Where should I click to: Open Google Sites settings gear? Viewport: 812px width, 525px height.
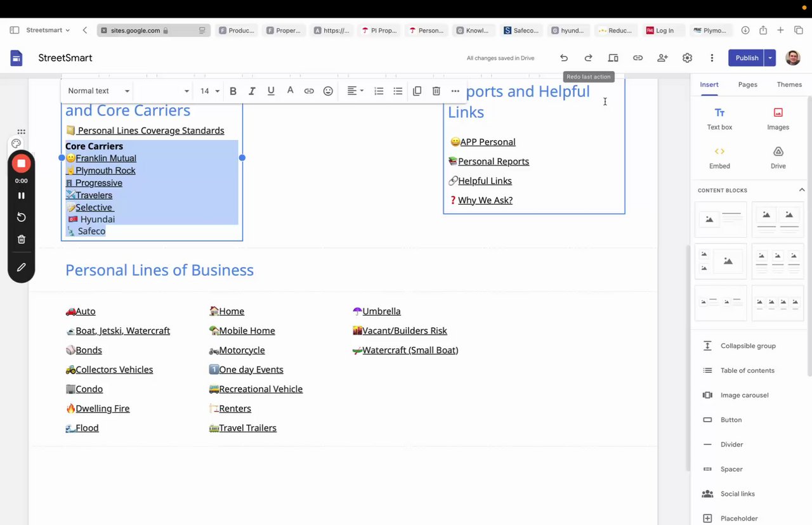[x=687, y=58]
